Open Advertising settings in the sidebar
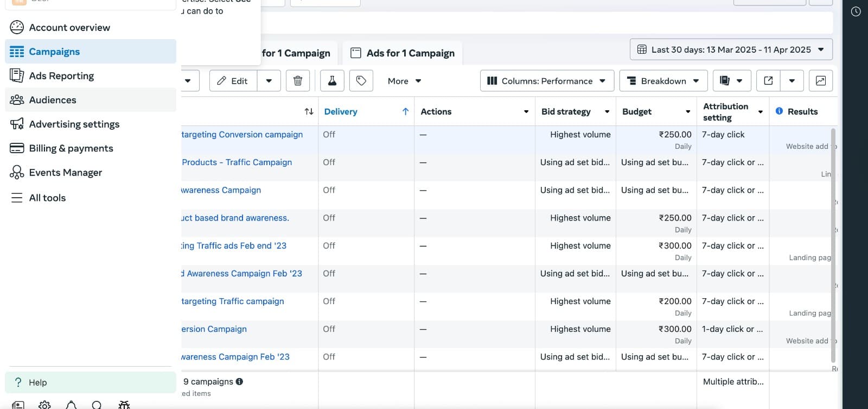 91,124
